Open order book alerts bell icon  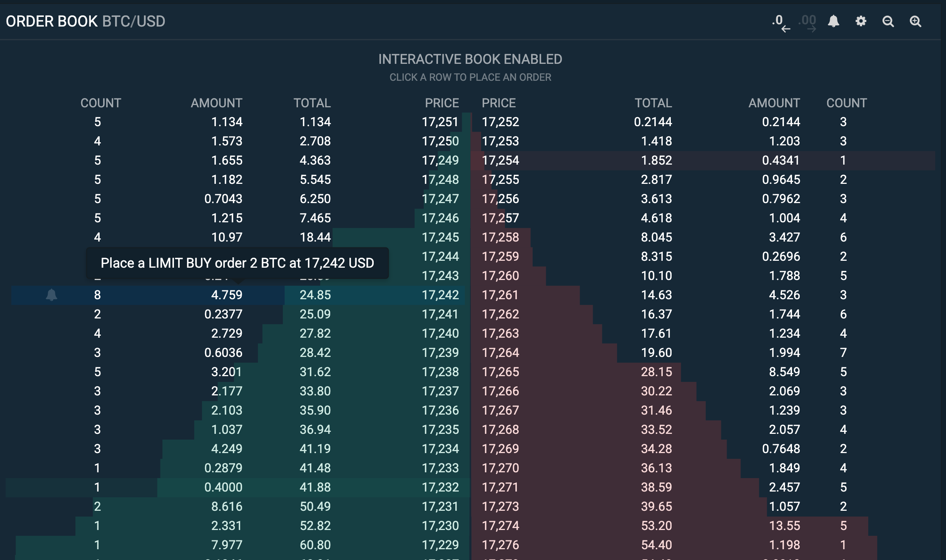(x=833, y=21)
